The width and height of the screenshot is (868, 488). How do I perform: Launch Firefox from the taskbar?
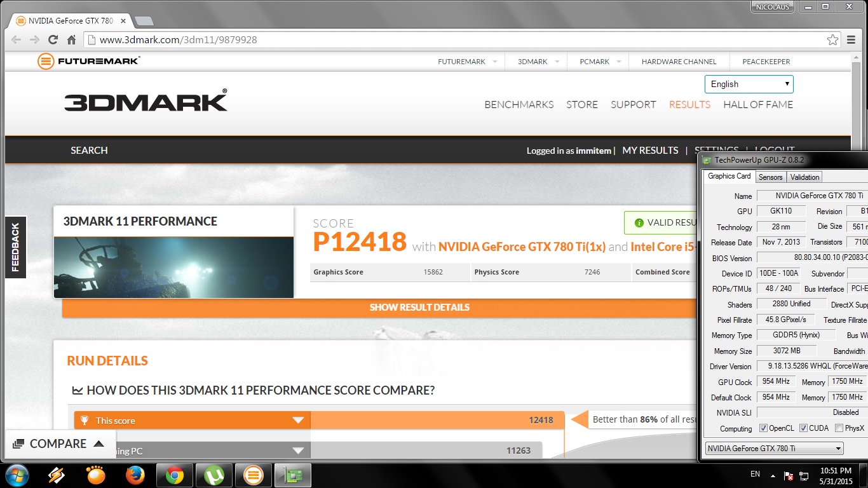[x=135, y=475]
